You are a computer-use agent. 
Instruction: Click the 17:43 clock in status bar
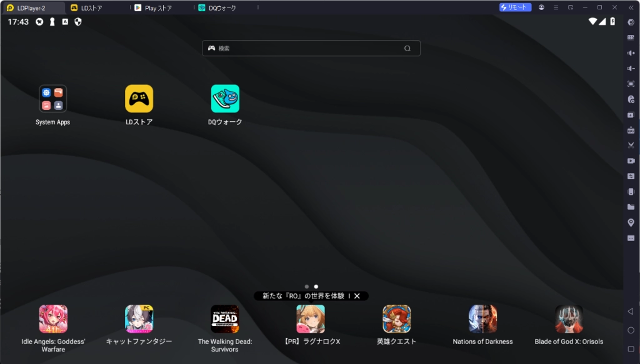click(18, 22)
